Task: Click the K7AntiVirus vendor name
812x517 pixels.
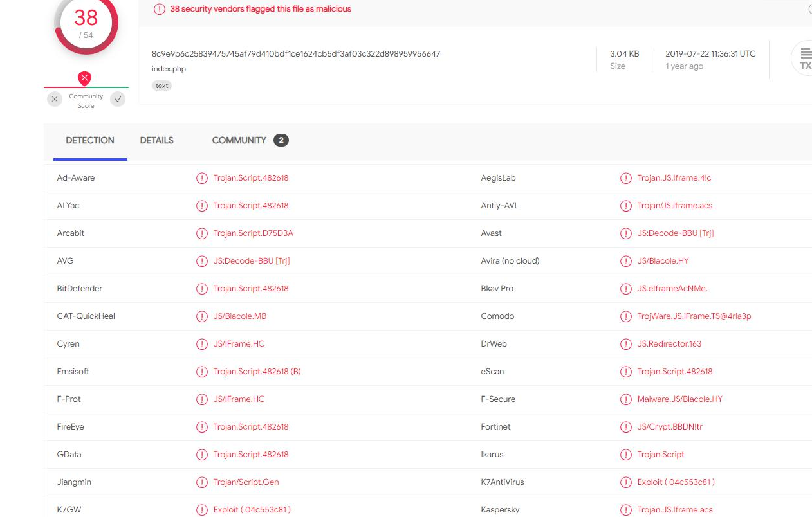Action: [503, 482]
